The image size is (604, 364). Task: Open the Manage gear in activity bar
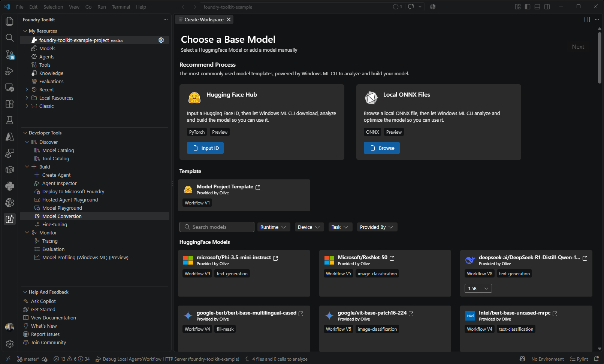10,343
